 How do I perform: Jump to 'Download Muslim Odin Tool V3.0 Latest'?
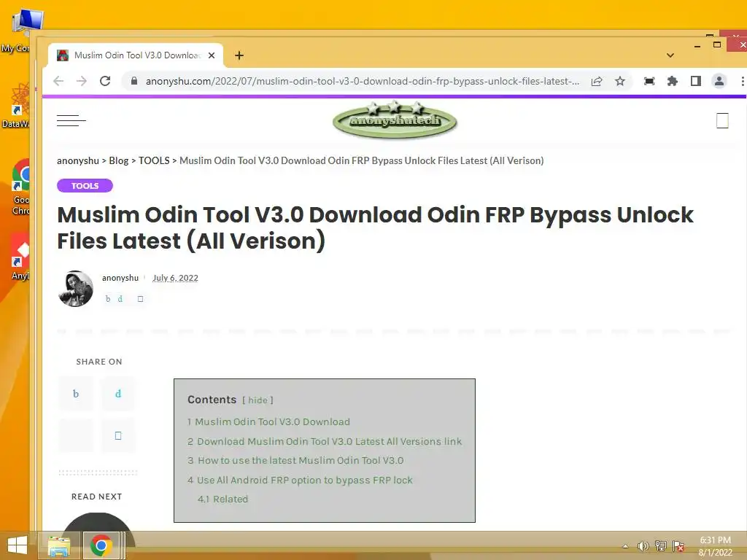click(x=325, y=441)
